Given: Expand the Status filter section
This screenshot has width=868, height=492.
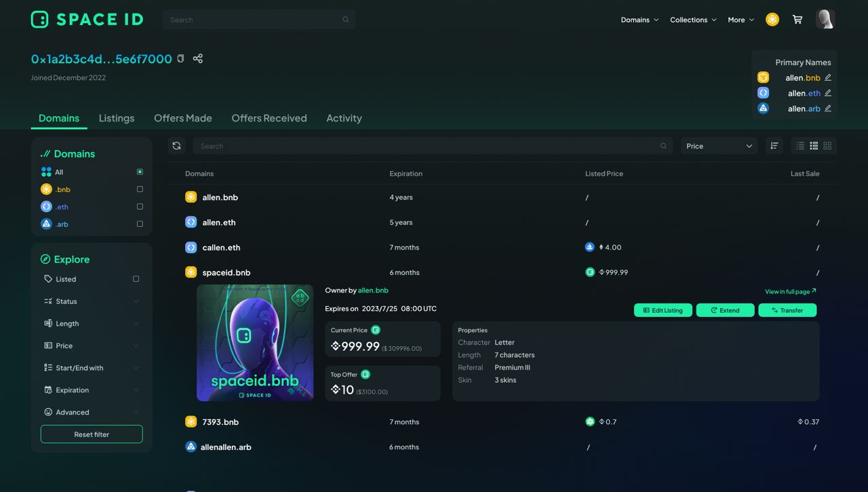Looking at the screenshot, I should tap(92, 301).
